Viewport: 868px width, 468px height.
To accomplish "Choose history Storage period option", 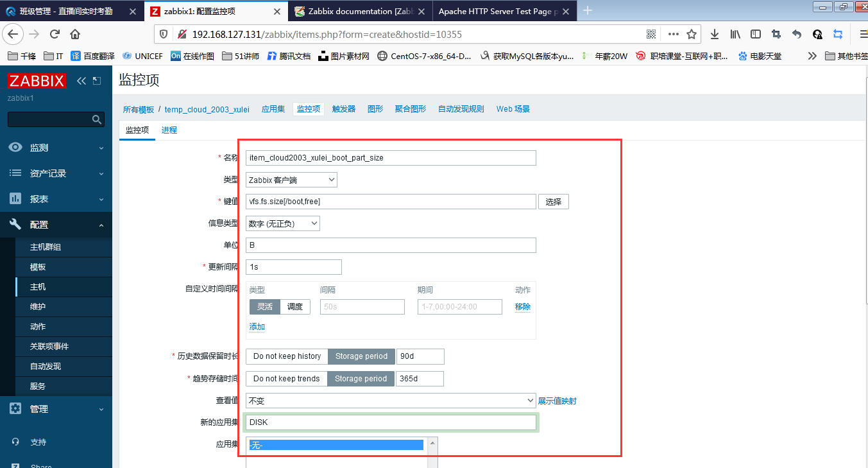I will 361,356.
